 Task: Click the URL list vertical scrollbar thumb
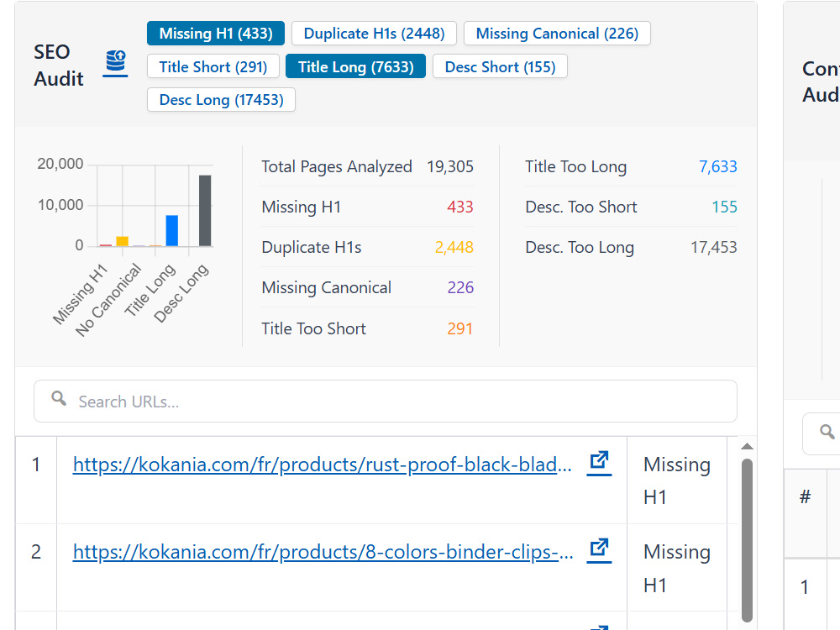747,540
